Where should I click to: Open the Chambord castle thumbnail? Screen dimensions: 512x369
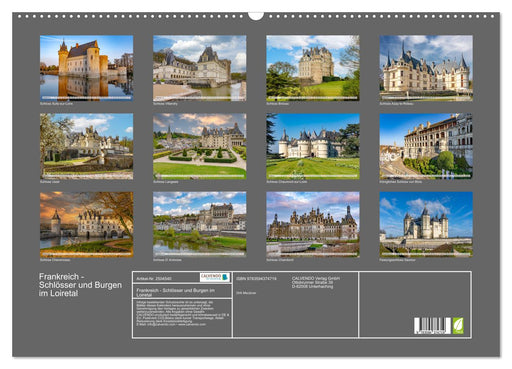313,224
